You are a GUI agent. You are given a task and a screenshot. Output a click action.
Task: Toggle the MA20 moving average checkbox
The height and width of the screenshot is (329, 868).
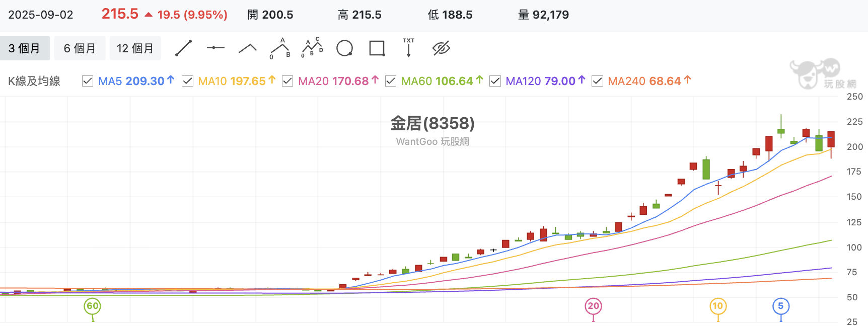coord(287,81)
